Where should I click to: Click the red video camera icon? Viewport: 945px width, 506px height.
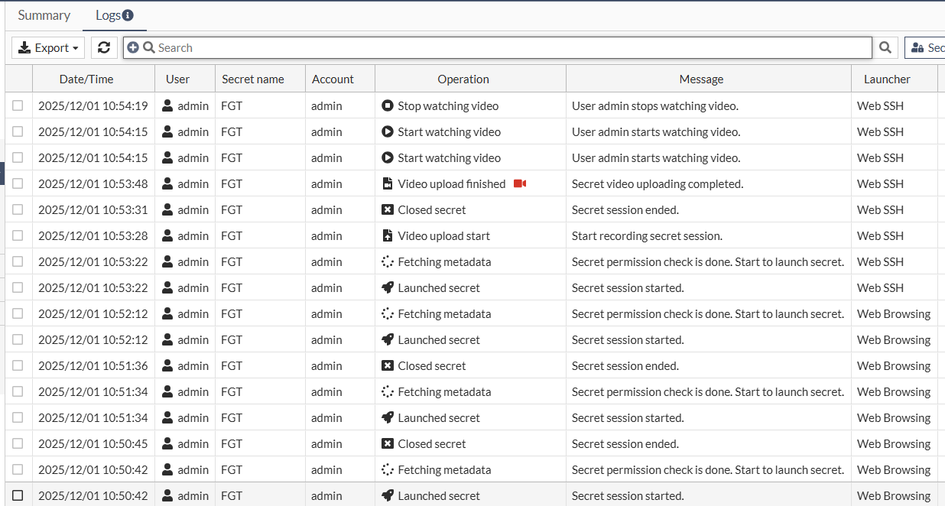click(x=520, y=184)
